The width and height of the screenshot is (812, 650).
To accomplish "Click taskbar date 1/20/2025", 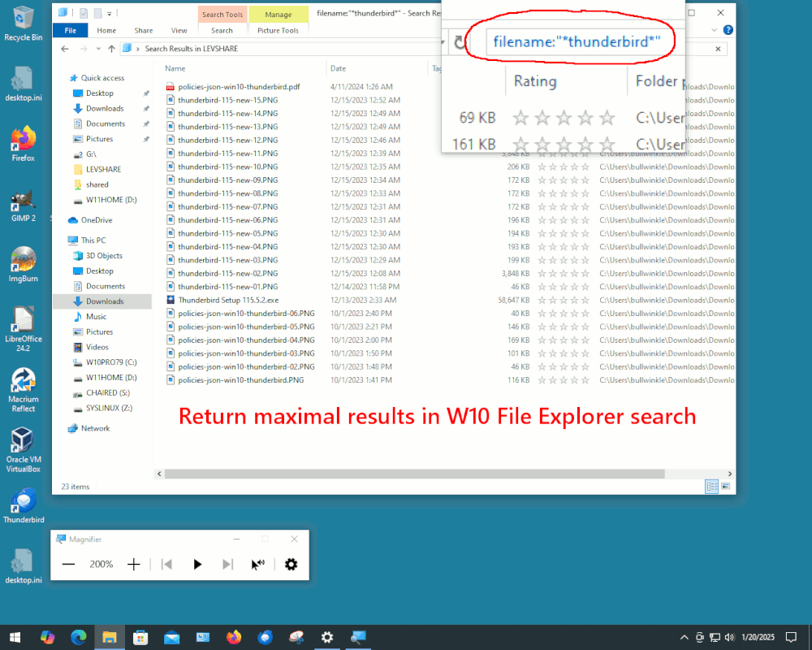I will click(758, 637).
